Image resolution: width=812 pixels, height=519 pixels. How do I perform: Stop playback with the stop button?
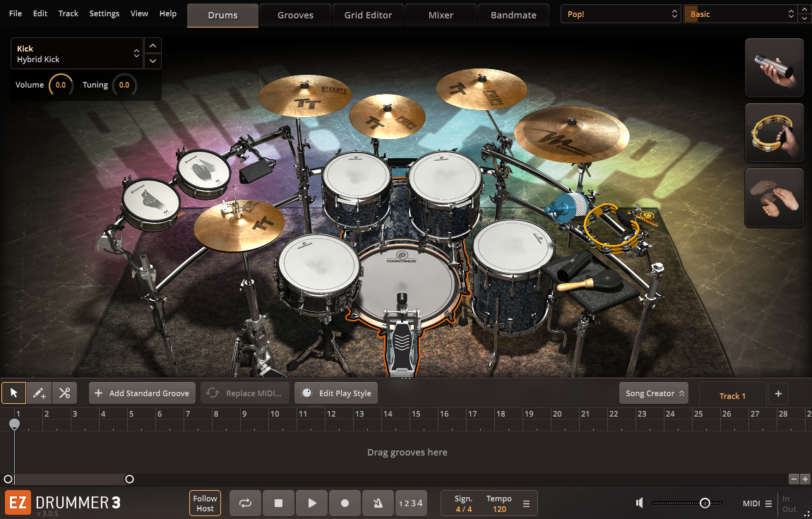tap(278, 503)
